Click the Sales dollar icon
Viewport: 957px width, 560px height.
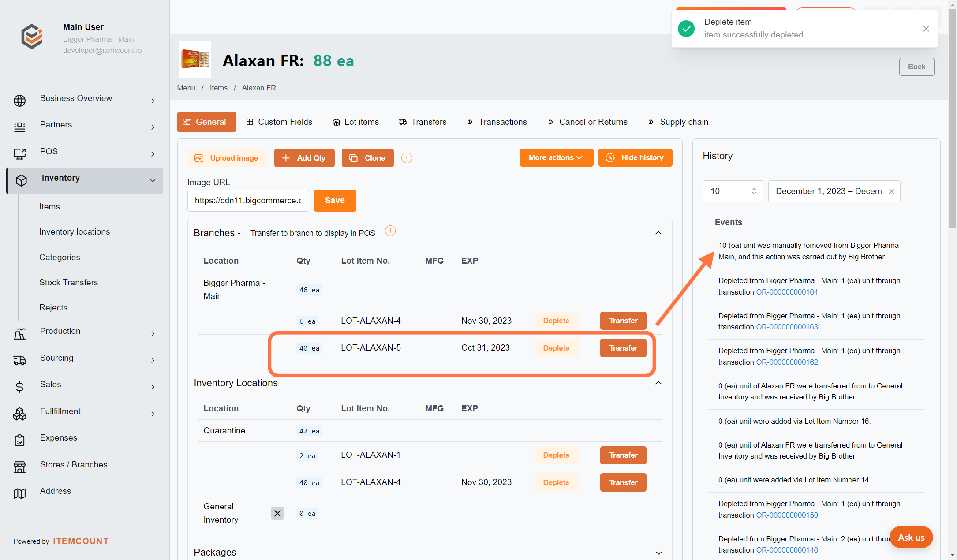tap(19, 387)
